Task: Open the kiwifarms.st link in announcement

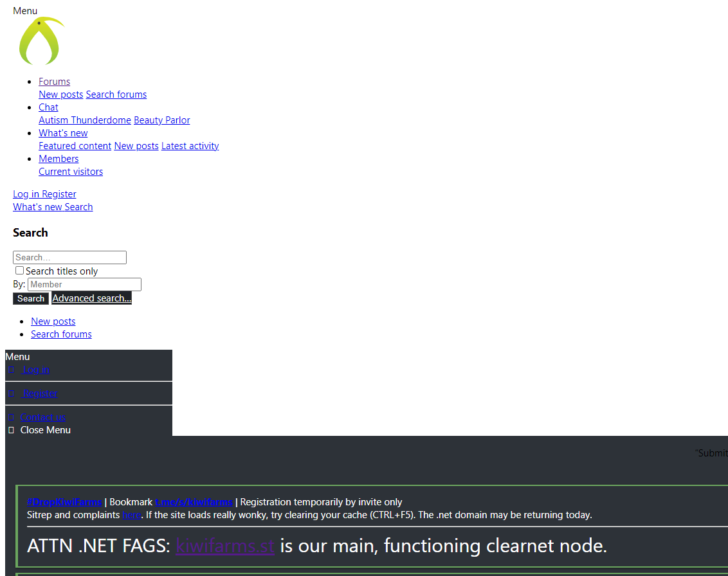Action: tap(225, 546)
